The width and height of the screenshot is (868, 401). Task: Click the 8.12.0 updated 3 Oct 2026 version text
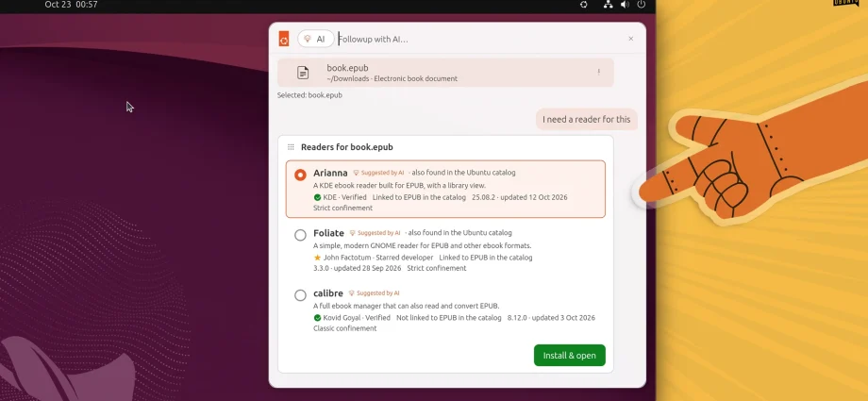[551, 318]
